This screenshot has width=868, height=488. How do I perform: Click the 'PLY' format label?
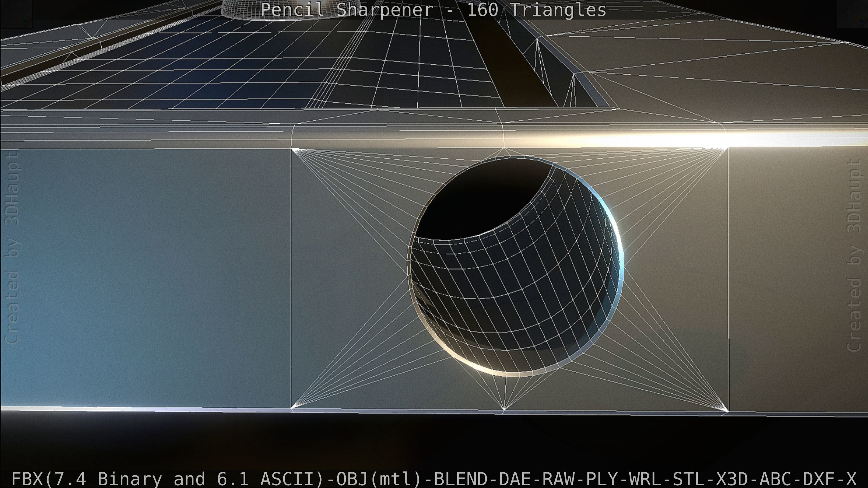click(x=602, y=479)
